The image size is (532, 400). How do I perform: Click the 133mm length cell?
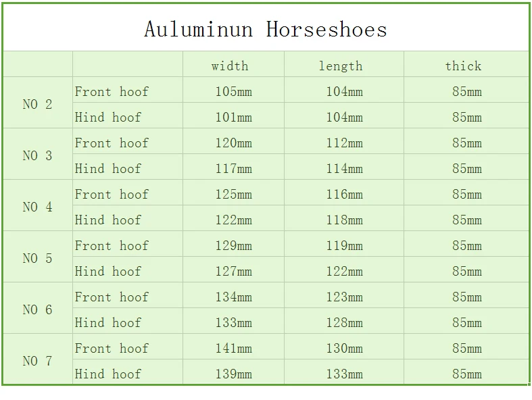344,372
